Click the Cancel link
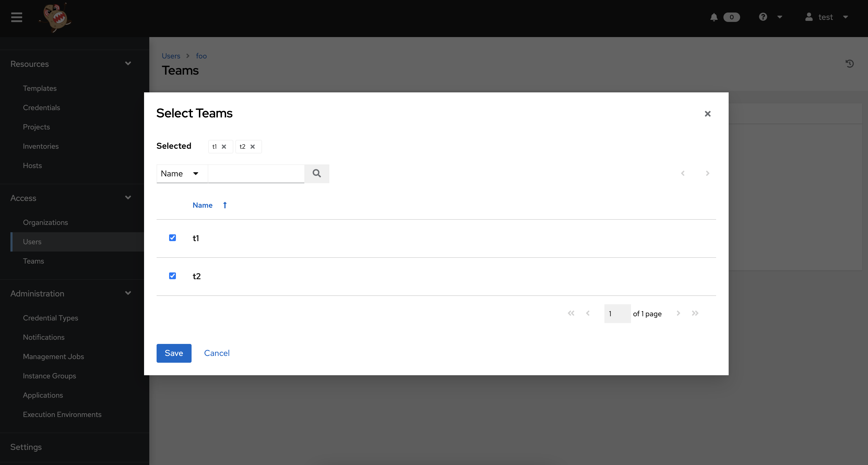The width and height of the screenshot is (868, 465). (217, 353)
